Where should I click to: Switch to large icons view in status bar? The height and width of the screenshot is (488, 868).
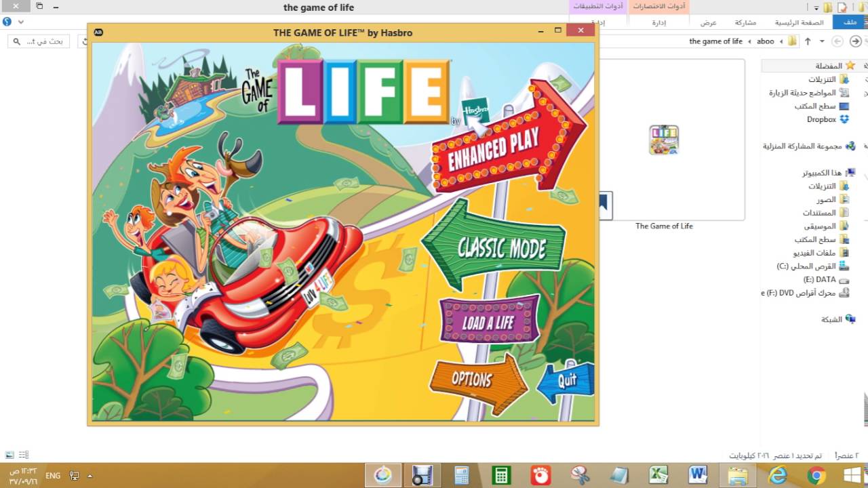pos(9,455)
